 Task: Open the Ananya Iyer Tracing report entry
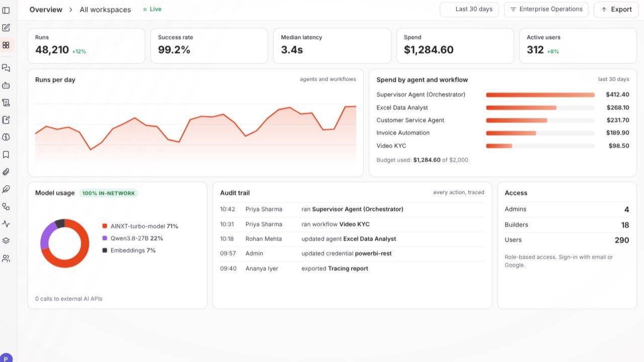coord(352,268)
